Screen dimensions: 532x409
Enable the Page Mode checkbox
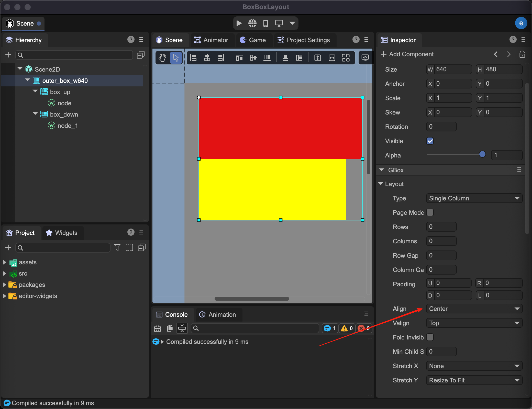point(430,212)
